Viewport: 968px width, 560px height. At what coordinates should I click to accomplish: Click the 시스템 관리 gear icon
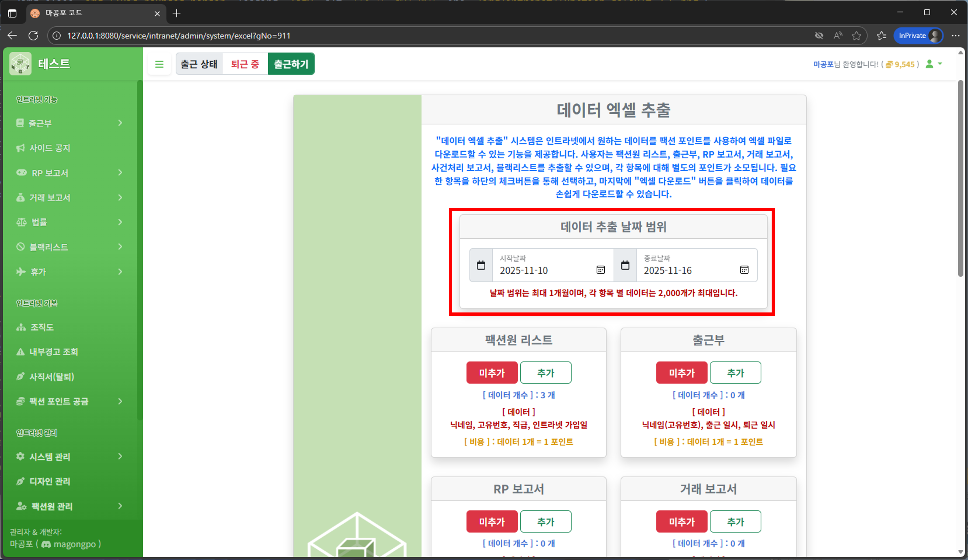click(x=20, y=457)
